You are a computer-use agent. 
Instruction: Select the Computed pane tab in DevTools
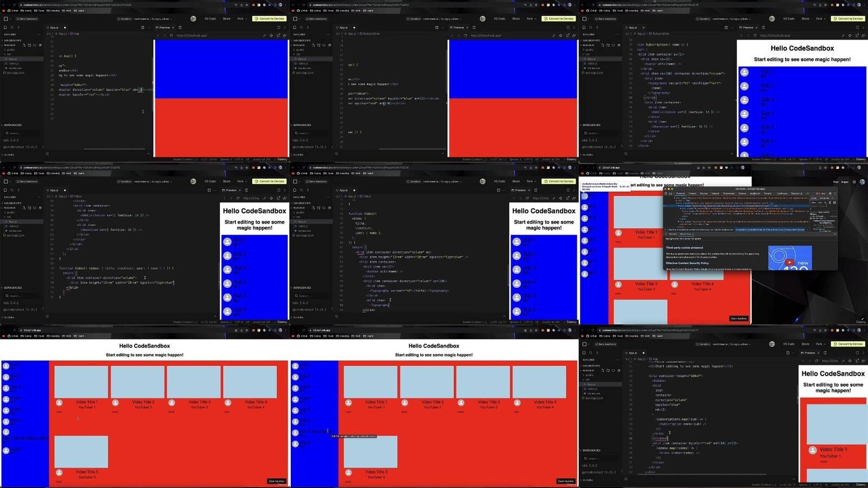click(x=824, y=198)
